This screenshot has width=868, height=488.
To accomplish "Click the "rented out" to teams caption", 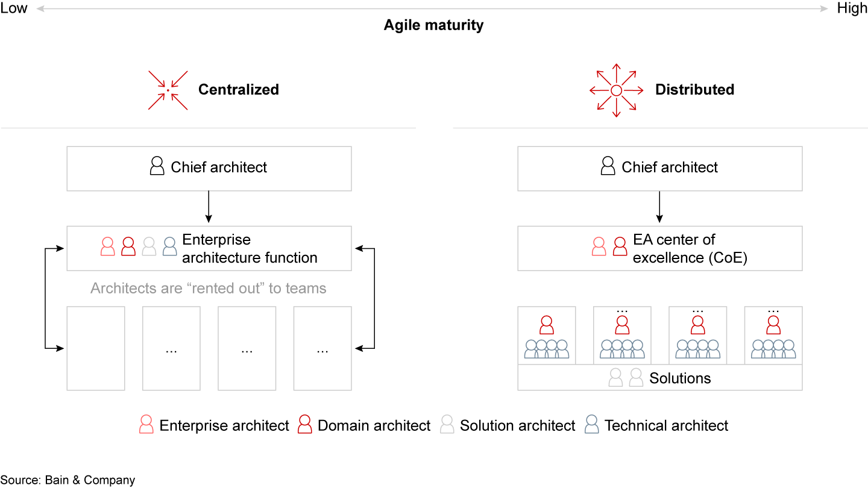I will point(208,289).
